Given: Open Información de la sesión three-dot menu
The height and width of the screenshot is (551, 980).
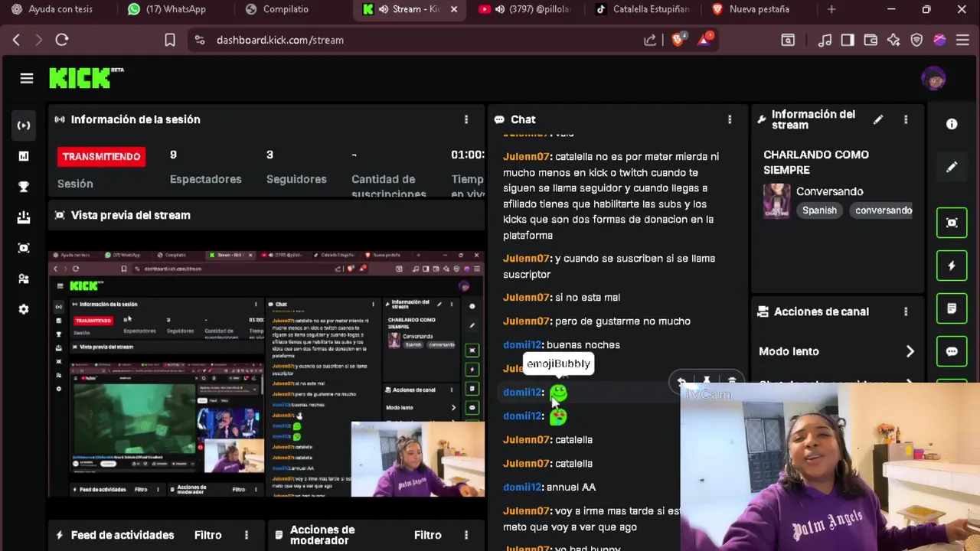Looking at the screenshot, I should (466, 119).
